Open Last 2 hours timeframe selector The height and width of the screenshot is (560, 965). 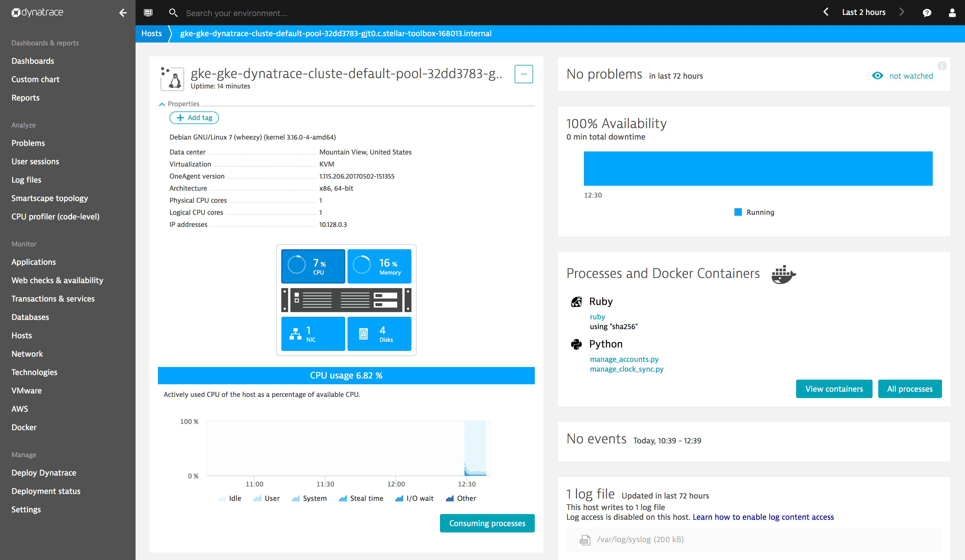pyautogui.click(x=864, y=12)
